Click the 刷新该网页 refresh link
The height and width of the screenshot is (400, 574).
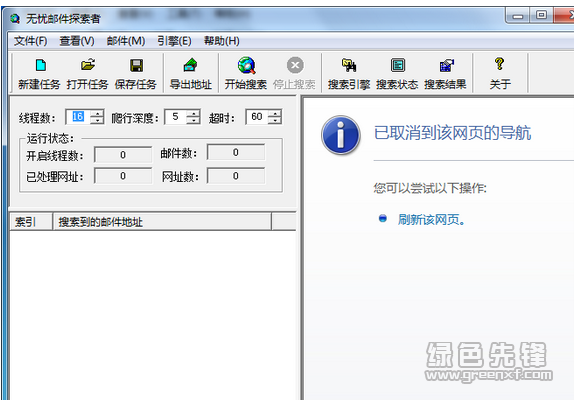431,220
